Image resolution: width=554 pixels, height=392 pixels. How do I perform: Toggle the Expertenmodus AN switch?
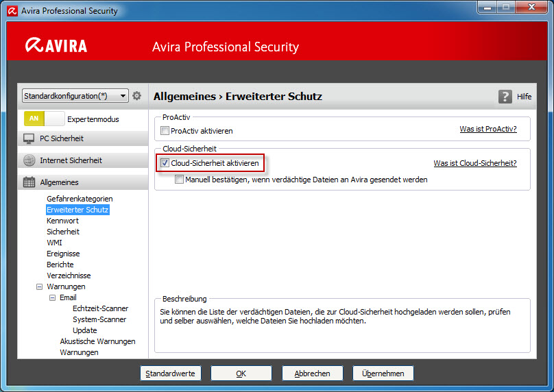(44, 119)
